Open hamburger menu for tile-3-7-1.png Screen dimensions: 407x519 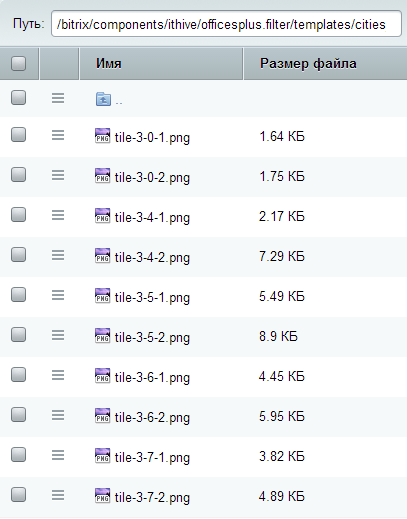pos(58,455)
